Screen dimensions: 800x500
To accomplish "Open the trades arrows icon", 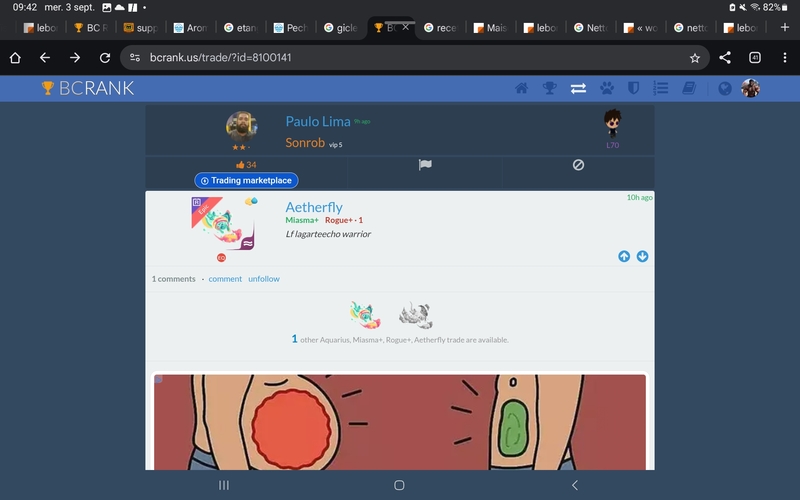I will (578, 88).
